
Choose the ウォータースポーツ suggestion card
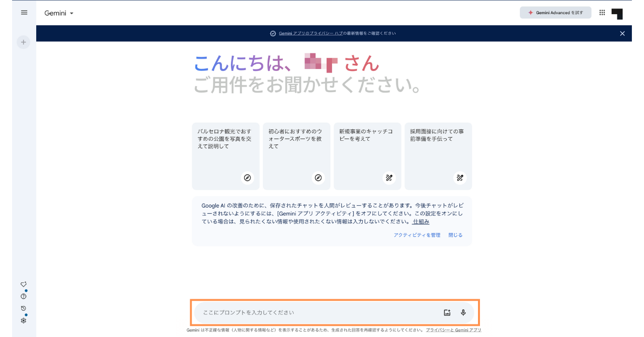pyautogui.click(x=296, y=156)
